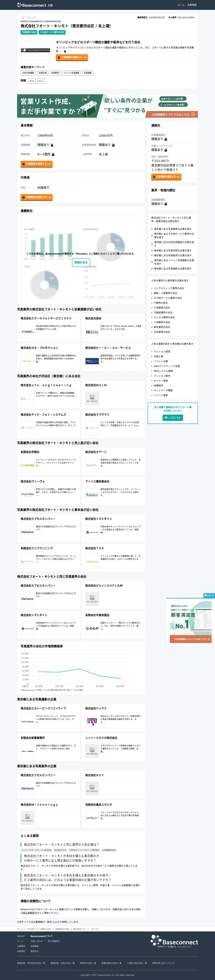Click lock icon under 代表メールアドレス
The width and height of the screenshot is (215, 980).
tap(166, 150)
